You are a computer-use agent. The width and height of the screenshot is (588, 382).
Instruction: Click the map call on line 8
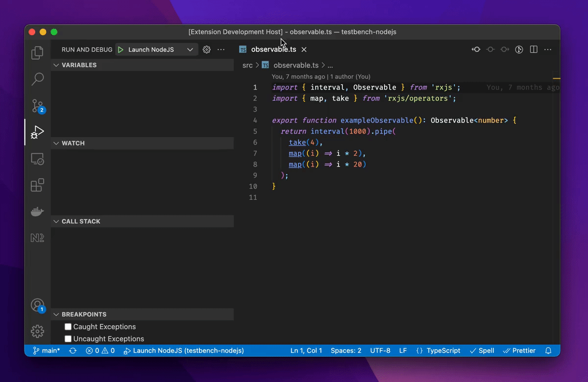(x=295, y=165)
